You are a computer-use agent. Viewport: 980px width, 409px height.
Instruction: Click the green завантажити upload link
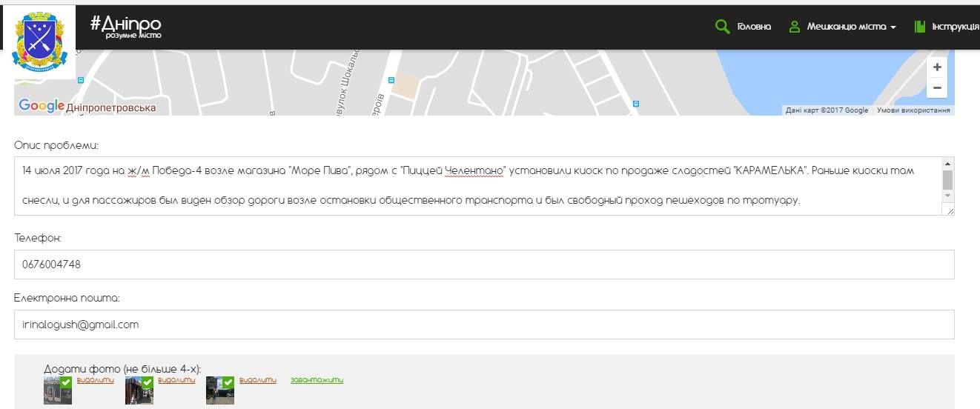click(317, 380)
